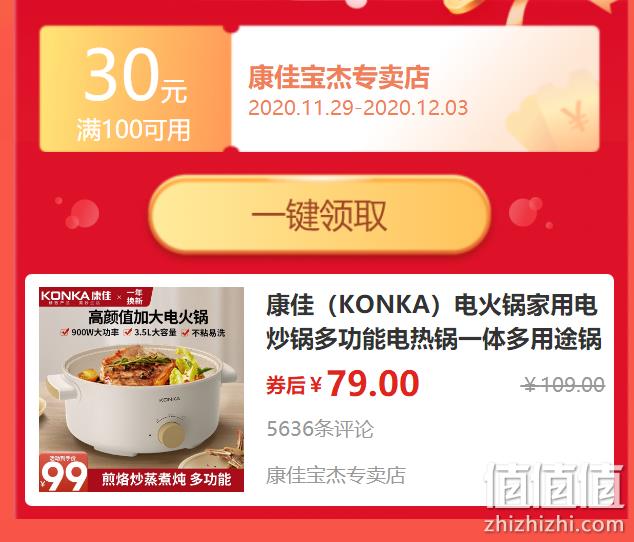Tap the ¥99 price tag on image
634x542 pixels.
tap(63, 473)
